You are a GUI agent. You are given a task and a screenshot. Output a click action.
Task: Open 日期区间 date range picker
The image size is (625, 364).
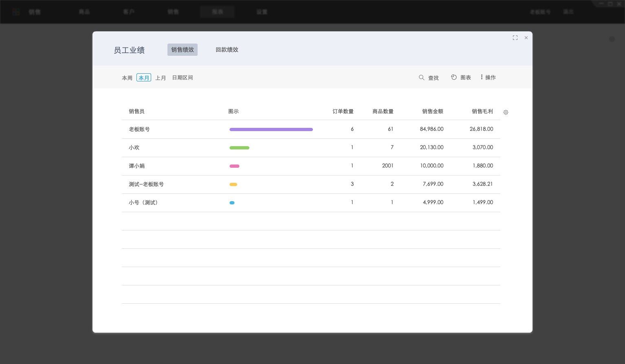point(183,78)
